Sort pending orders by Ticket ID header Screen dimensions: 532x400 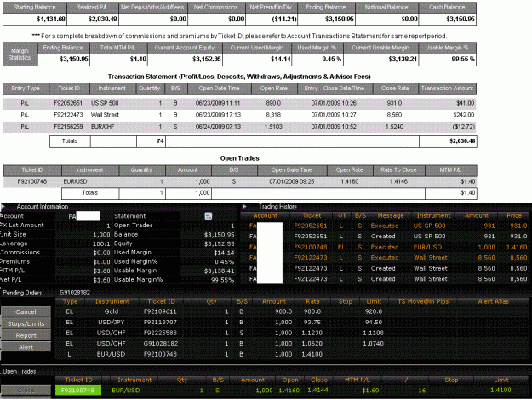(161, 301)
